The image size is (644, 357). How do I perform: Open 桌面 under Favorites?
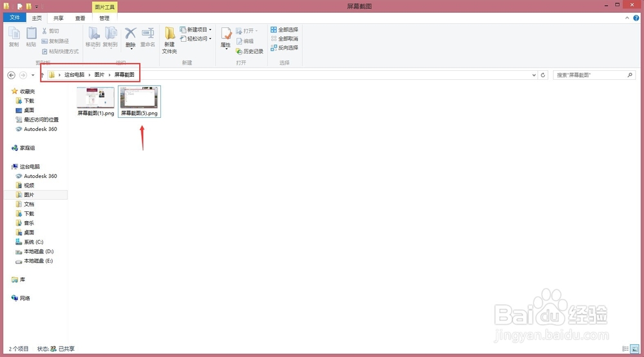click(24, 110)
